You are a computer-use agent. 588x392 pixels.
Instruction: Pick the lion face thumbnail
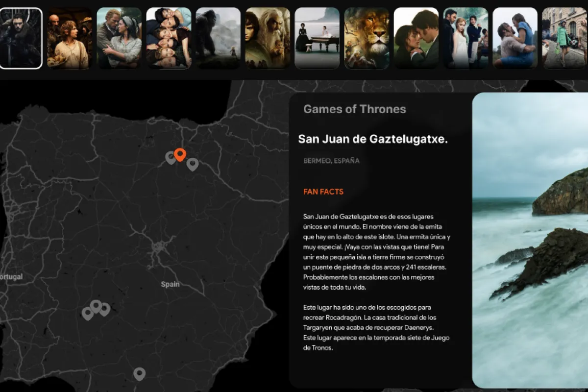pyautogui.click(x=367, y=38)
